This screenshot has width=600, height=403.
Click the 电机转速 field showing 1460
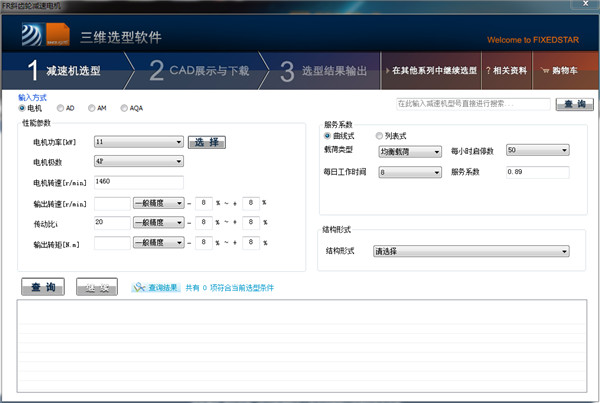tap(139, 182)
